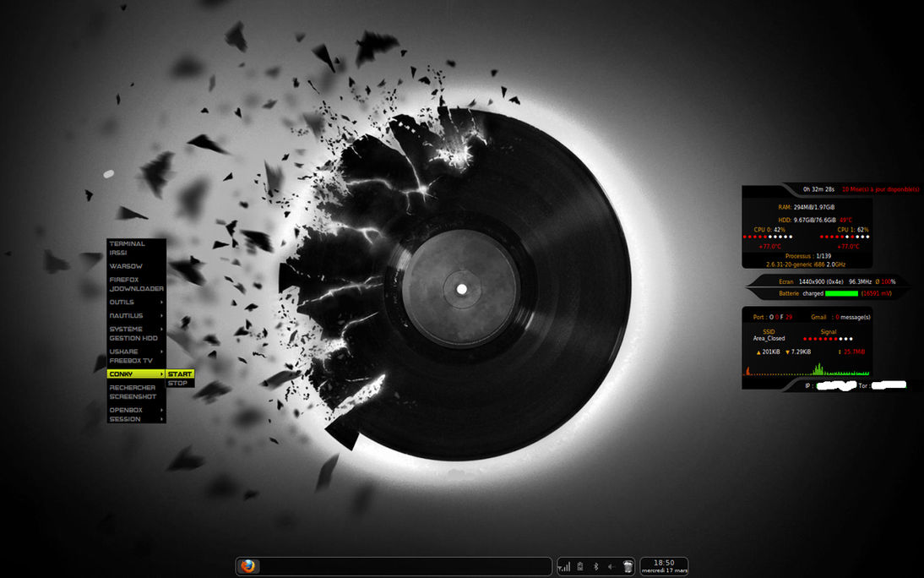Click the "Processus : 1/139" line
The height and width of the screenshot is (578, 924).
tap(808, 256)
